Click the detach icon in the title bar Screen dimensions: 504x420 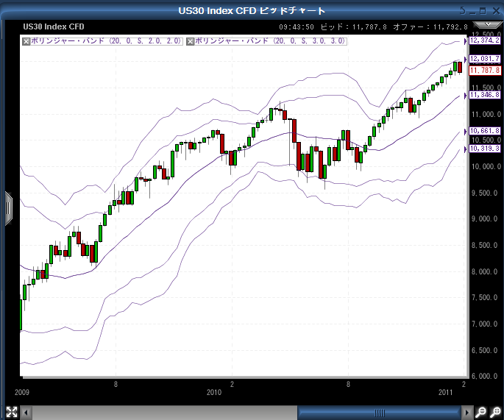(461, 10)
